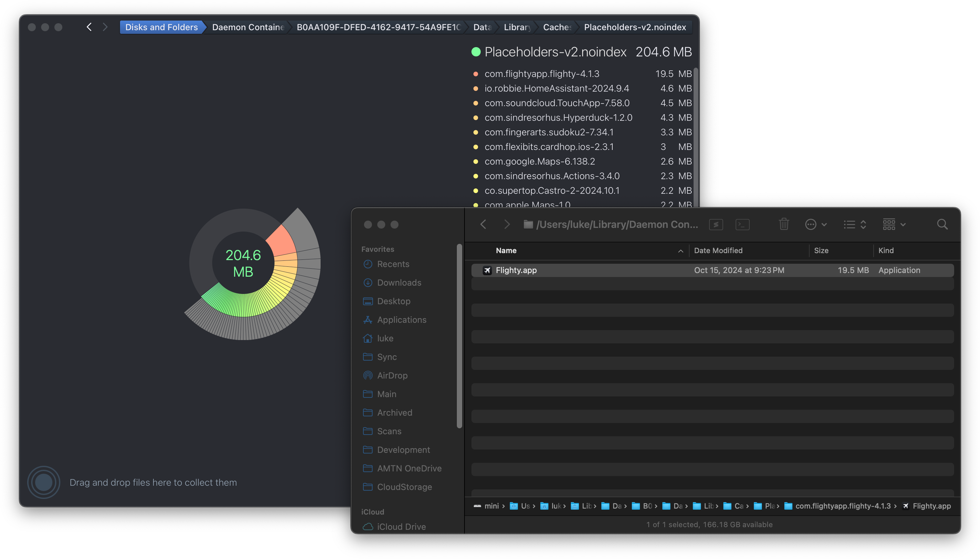The height and width of the screenshot is (559, 980).
Task: Select the Flighty.app file row
Action: 712,270
